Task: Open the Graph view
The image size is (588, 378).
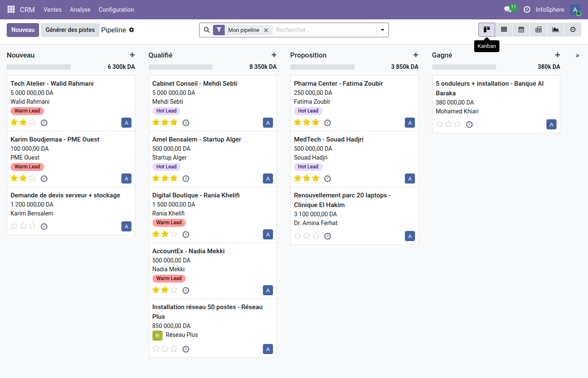Action: (x=555, y=30)
